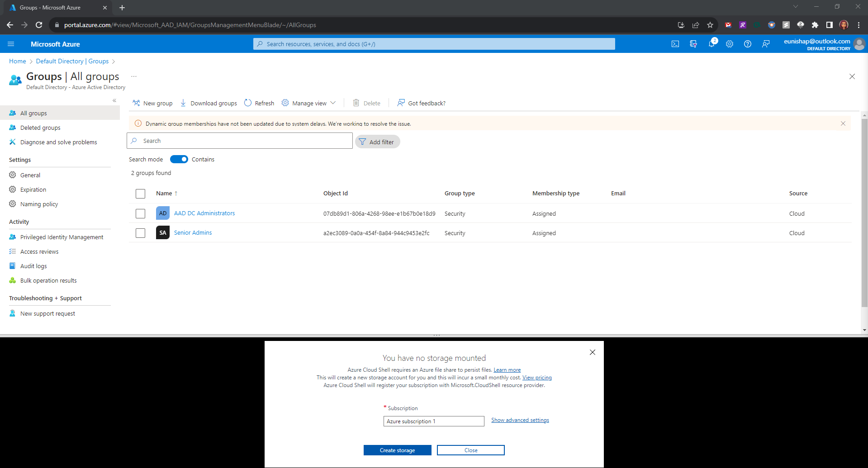Click the help question mark icon
This screenshot has height=468, width=868.
748,44
